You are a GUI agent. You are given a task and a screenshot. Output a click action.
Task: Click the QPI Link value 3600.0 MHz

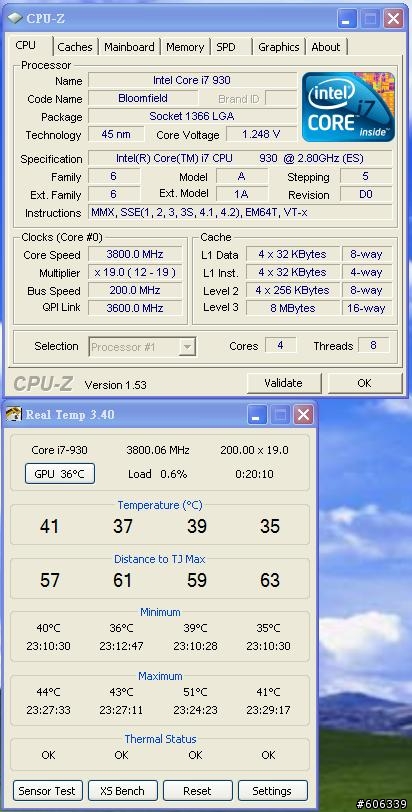click(x=135, y=308)
